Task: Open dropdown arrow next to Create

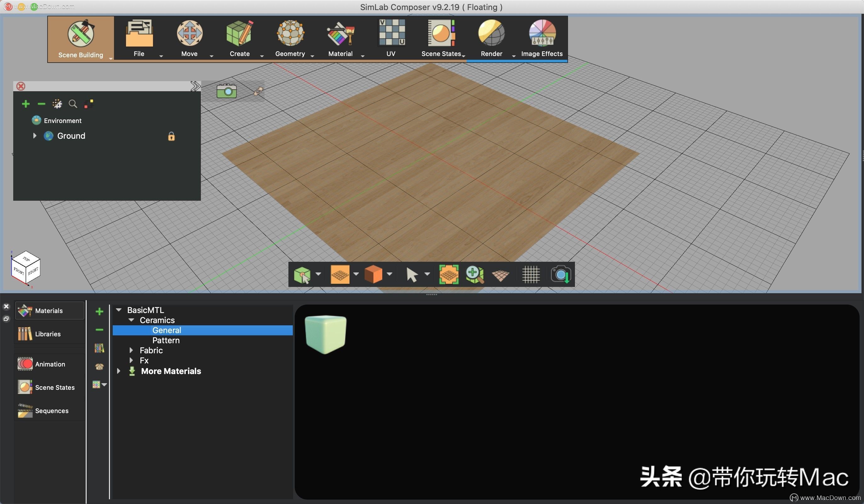Action: (x=262, y=56)
